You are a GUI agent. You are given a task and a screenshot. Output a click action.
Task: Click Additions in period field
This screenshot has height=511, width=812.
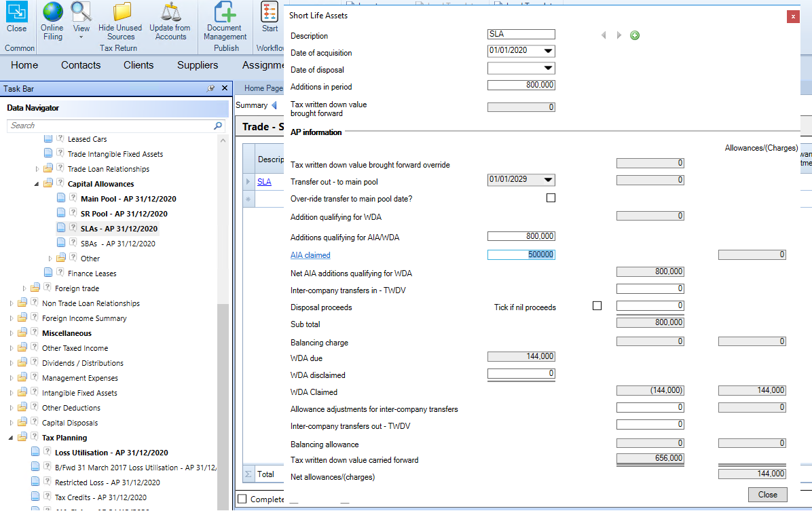click(x=521, y=85)
